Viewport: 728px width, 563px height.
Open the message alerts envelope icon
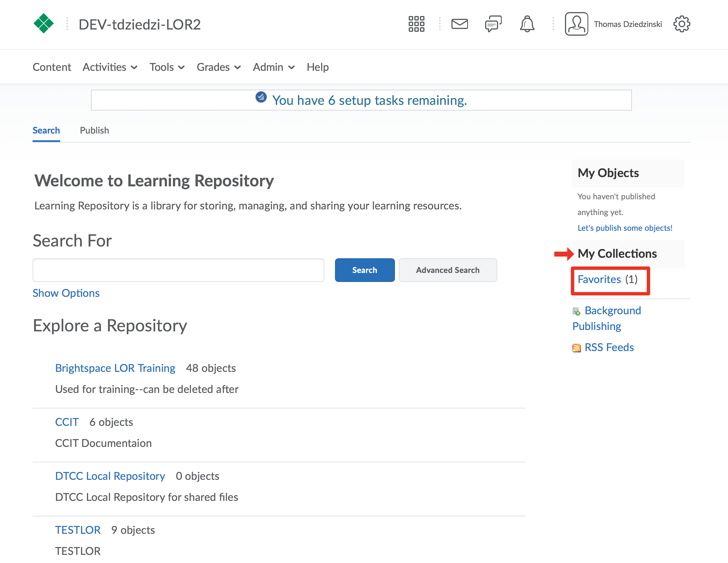(x=460, y=24)
